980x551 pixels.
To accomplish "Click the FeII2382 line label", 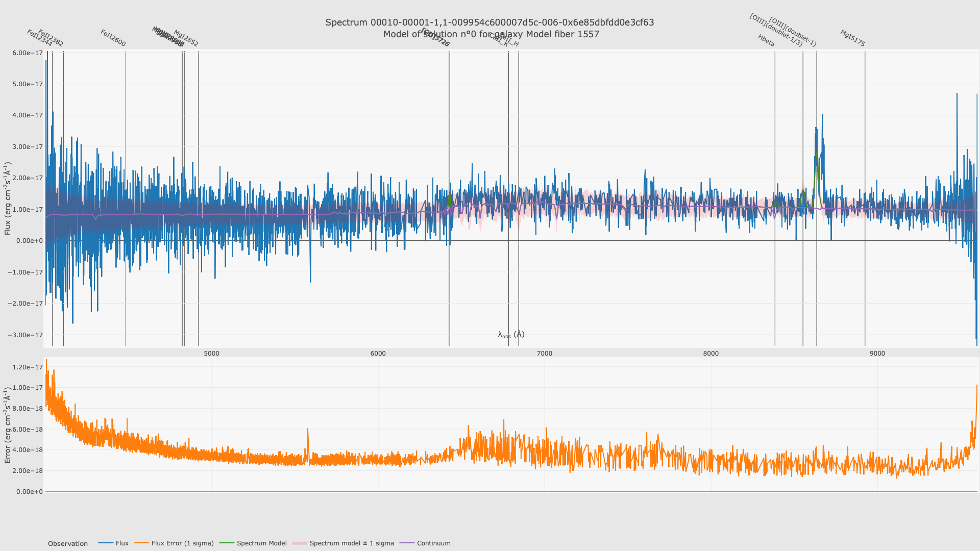I will point(51,38).
